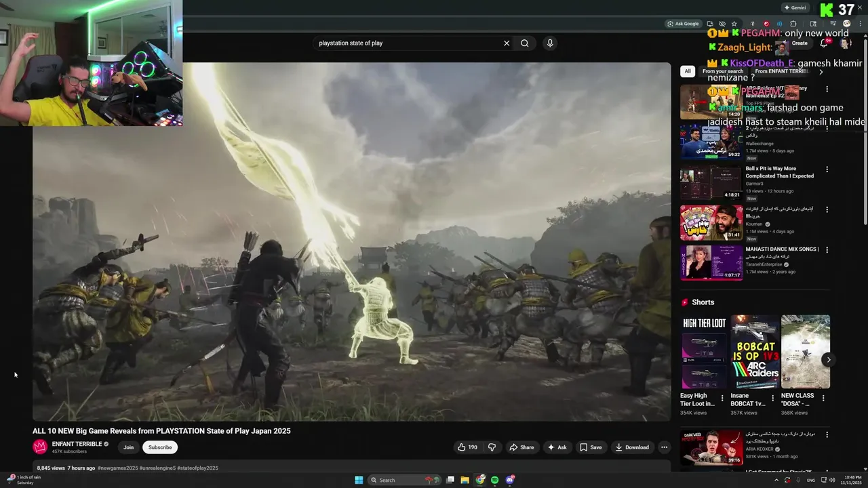Open Wallexchange video thumbnail 59:32

tap(711, 142)
